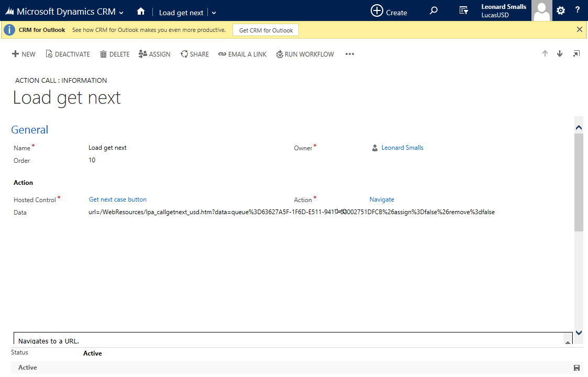Open the Microsoft Dynamics CRM logo menu

tap(60, 12)
